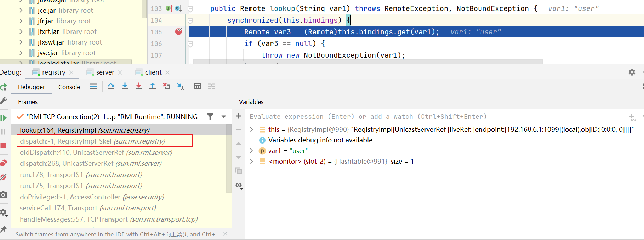644x240 pixels.
Task: Toggle the watches view eye icon
Action: [x=239, y=186]
